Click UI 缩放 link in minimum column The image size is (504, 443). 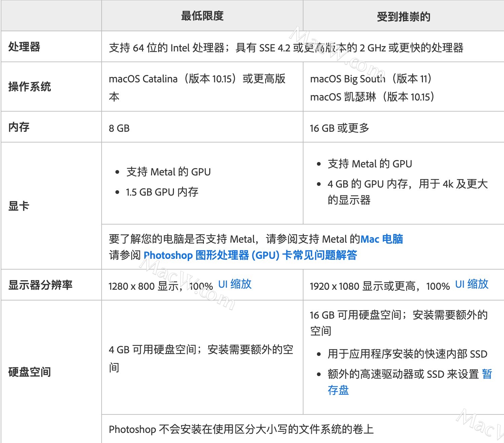235,284
